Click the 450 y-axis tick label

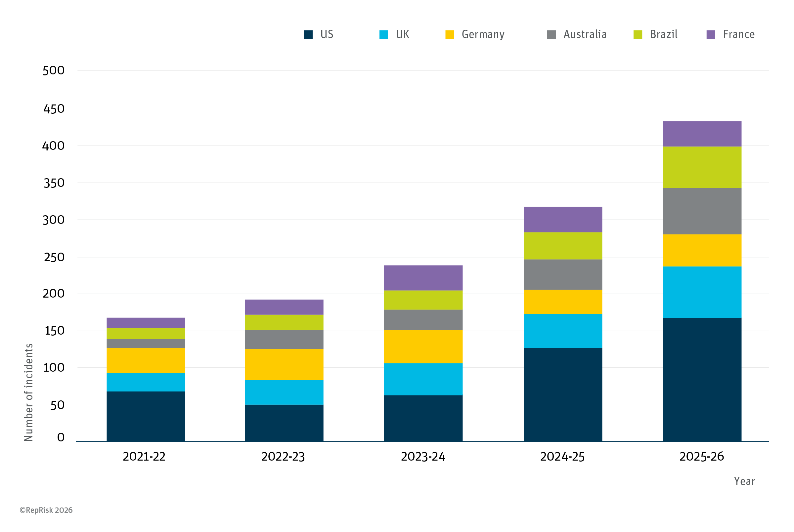[54, 109]
